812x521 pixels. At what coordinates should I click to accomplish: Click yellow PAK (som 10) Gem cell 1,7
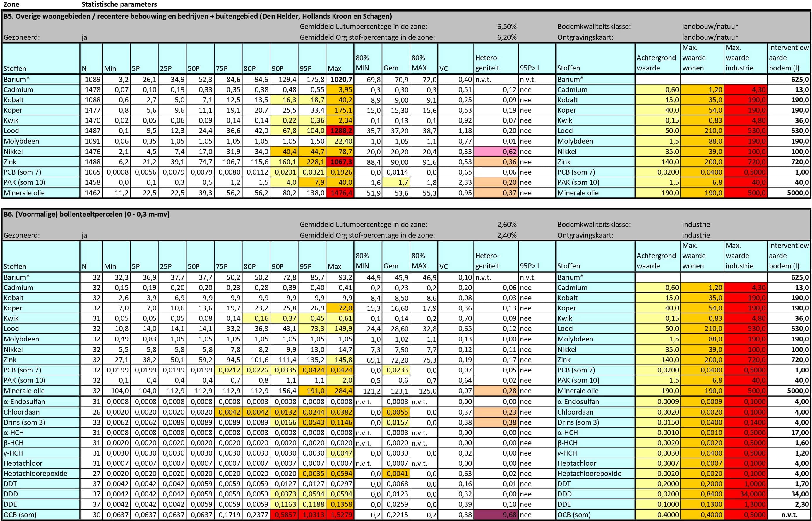point(396,182)
